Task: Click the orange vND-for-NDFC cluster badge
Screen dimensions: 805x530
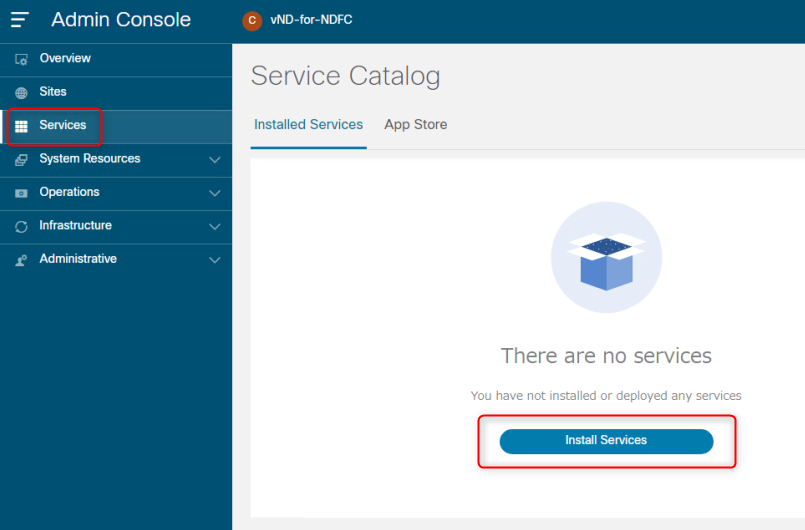Action: pyautogui.click(x=252, y=21)
